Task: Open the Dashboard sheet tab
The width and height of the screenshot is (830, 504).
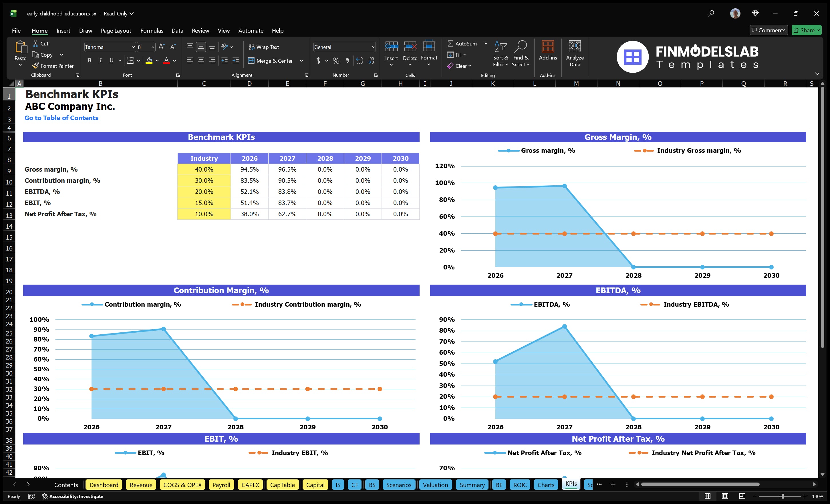Action: coord(104,485)
